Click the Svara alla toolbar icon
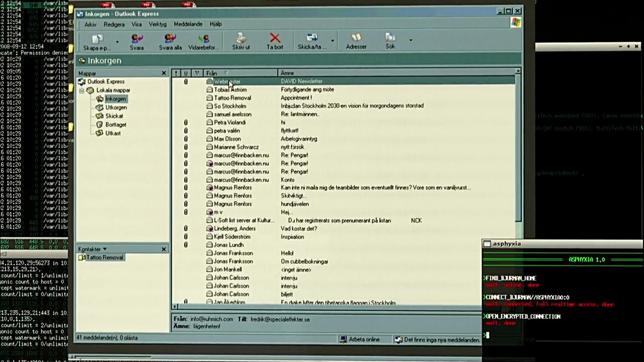644x362 pixels. pyautogui.click(x=170, y=38)
